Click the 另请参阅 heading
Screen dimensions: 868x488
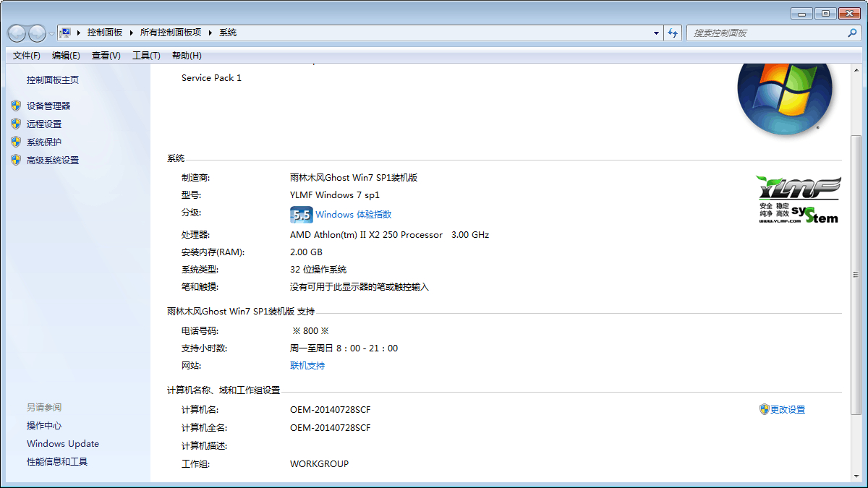point(44,408)
